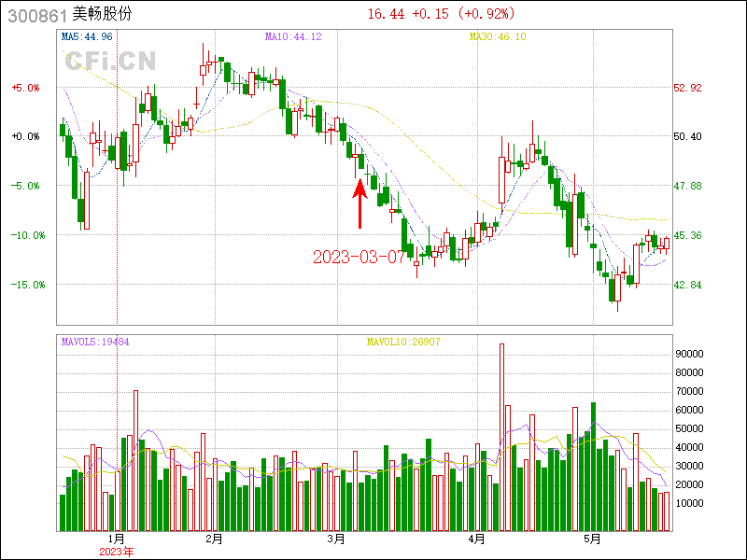Click the MAVOL5:19484 volume label
The height and width of the screenshot is (560, 747).
[95, 342]
